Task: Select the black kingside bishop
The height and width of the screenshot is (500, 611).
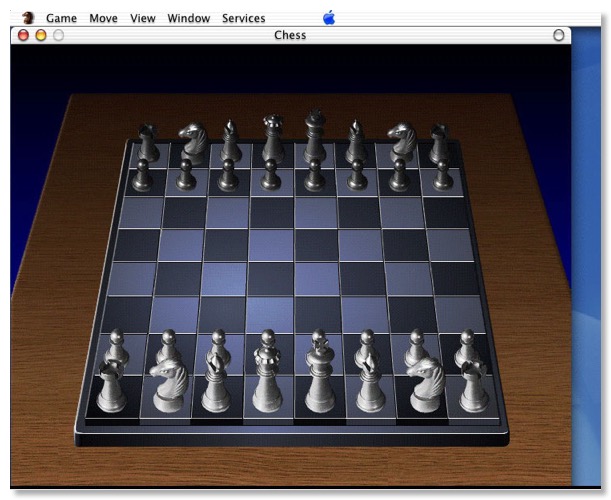Action: point(356,141)
